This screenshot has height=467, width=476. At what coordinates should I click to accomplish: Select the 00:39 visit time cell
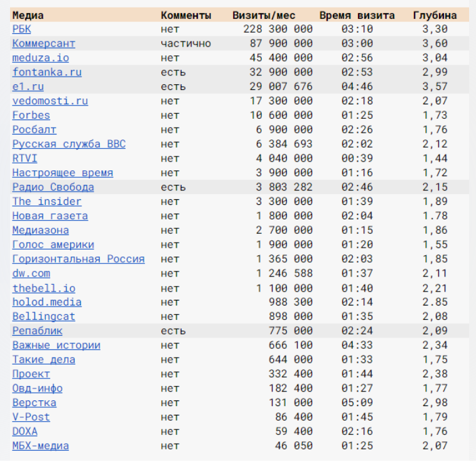click(357, 158)
